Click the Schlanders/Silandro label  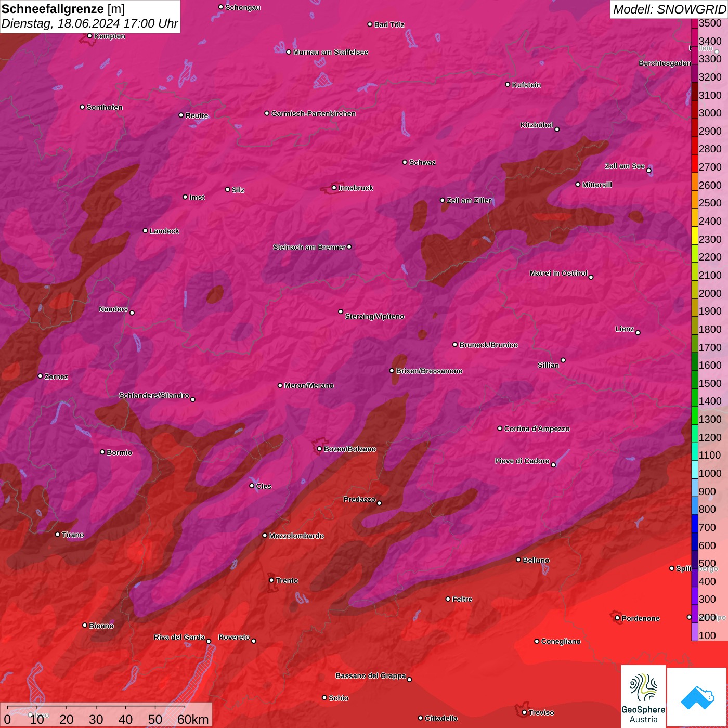pos(154,395)
